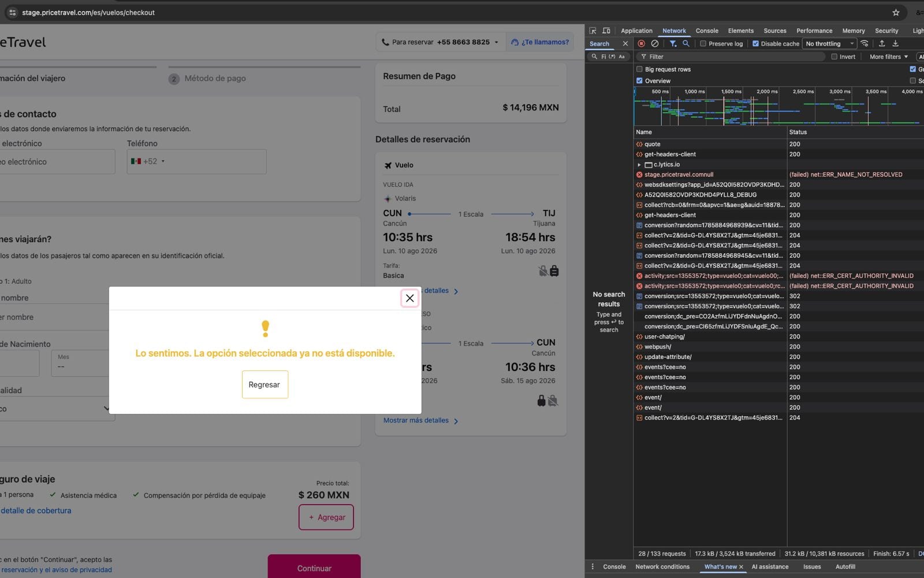924x578 pixels.
Task: Toggle device toolbar icon
Action: click(606, 31)
